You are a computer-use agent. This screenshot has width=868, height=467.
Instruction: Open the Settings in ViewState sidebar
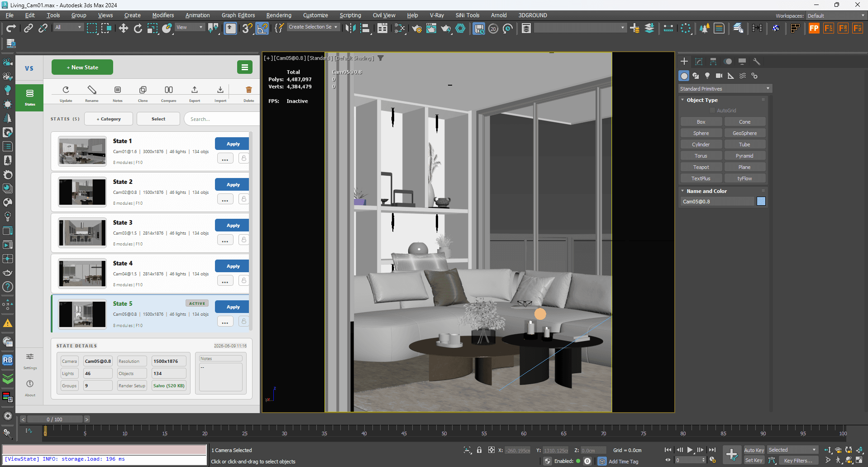[30, 361]
